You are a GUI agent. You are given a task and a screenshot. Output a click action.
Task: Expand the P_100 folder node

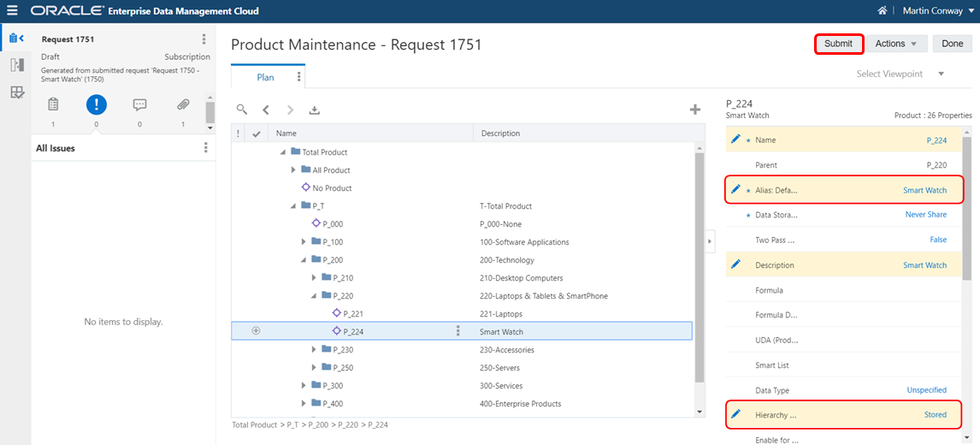304,242
